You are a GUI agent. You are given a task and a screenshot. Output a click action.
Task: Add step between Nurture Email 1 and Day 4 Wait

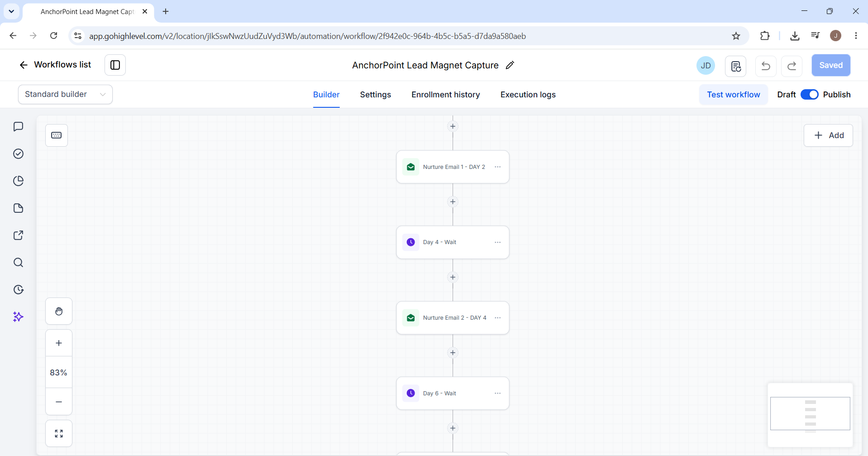pyautogui.click(x=453, y=202)
